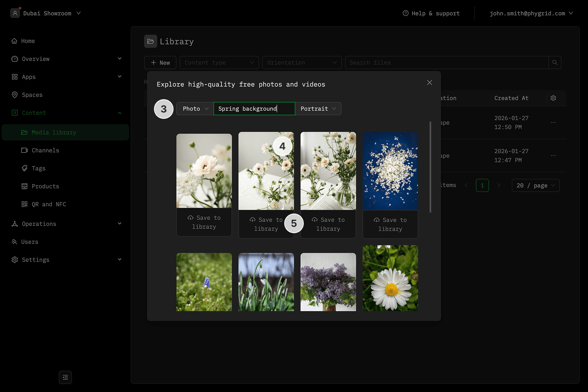Open table settings gear icon
Image resolution: width=588 pixels, height=392 pixels.
[x=553, y=98]
